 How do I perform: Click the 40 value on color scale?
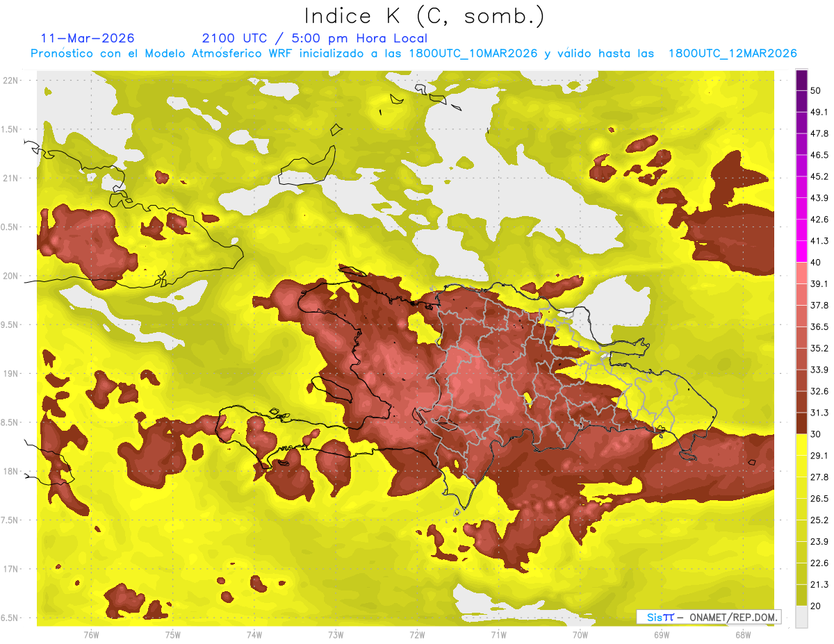[816, 263]
